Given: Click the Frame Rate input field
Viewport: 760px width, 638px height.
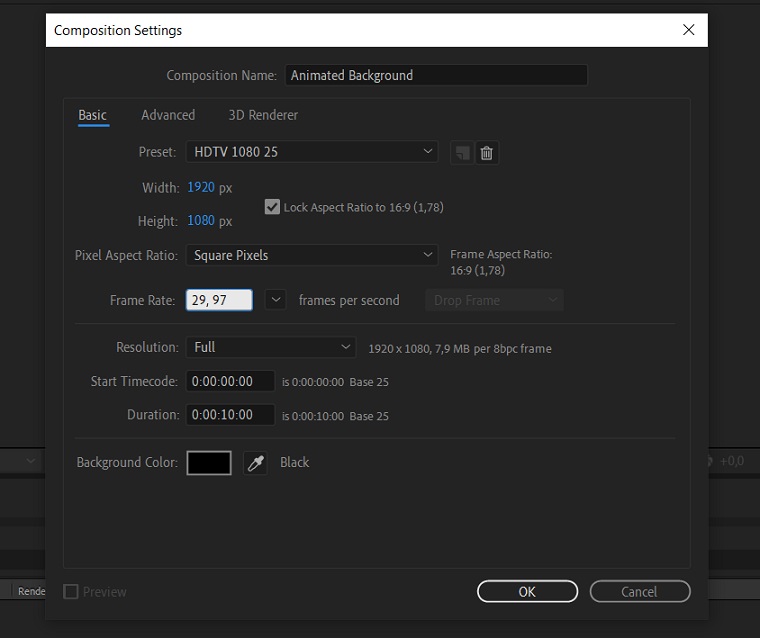Looking at the screenshot, I should (219, 300).
